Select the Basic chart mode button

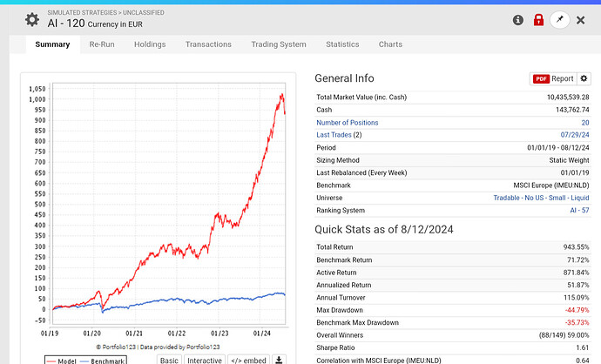tap(169, 361)
